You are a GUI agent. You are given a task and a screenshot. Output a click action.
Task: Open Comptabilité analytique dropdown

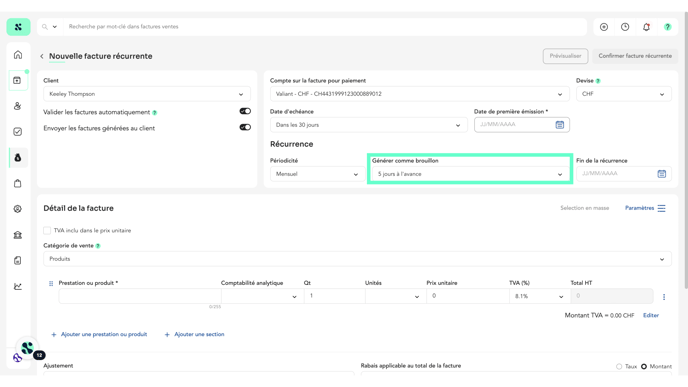[262, 296]
